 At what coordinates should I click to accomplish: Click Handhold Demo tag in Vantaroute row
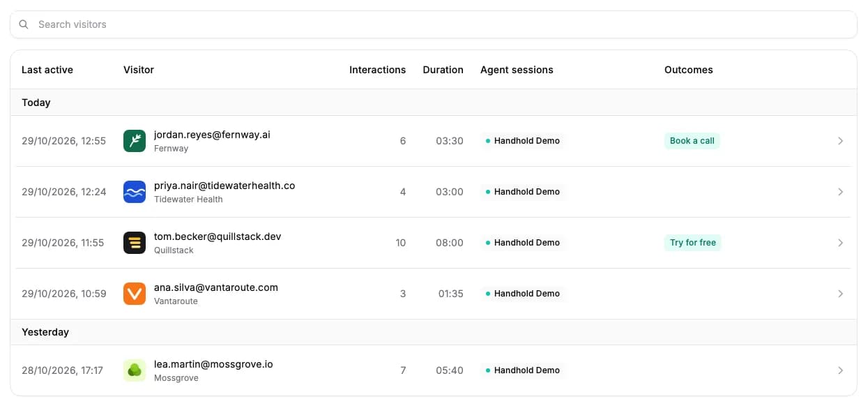tap(523, 294)
